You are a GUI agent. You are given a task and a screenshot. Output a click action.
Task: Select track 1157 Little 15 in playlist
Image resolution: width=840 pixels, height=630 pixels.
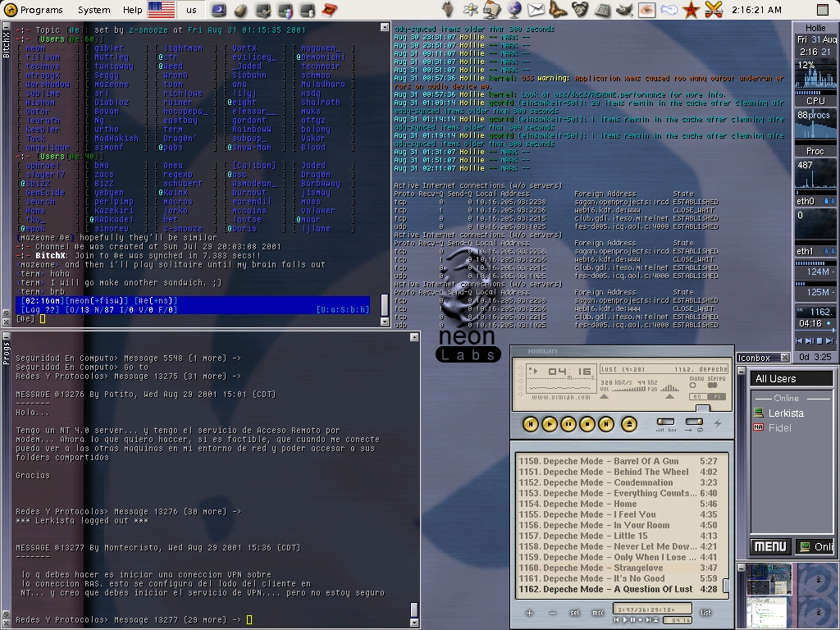click(x=619, y=536)
